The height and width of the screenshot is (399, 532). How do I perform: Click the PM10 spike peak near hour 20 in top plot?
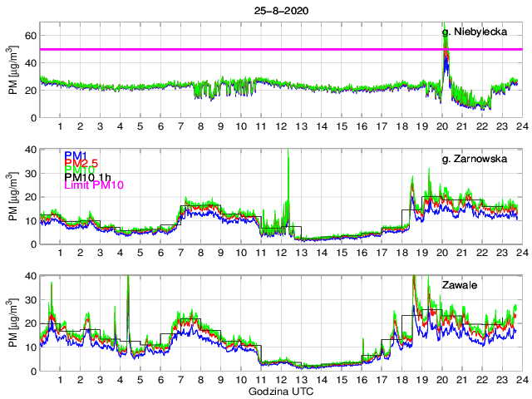tap(445, 25)
